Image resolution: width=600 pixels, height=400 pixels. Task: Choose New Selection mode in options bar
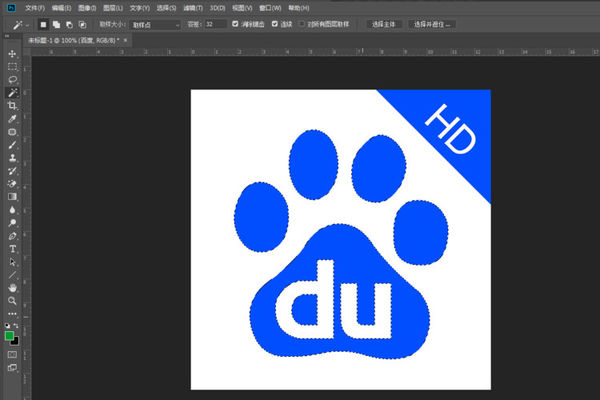click(43, 24)
